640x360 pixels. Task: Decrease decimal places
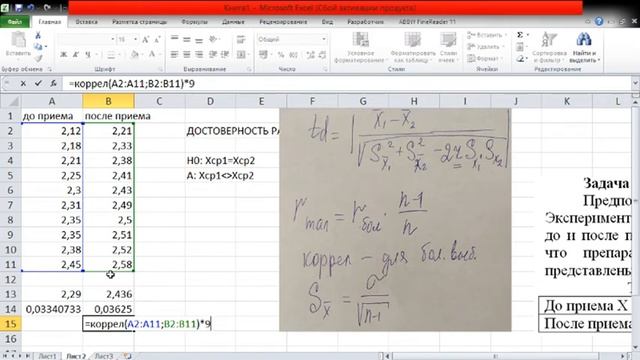tap(322, 54)
